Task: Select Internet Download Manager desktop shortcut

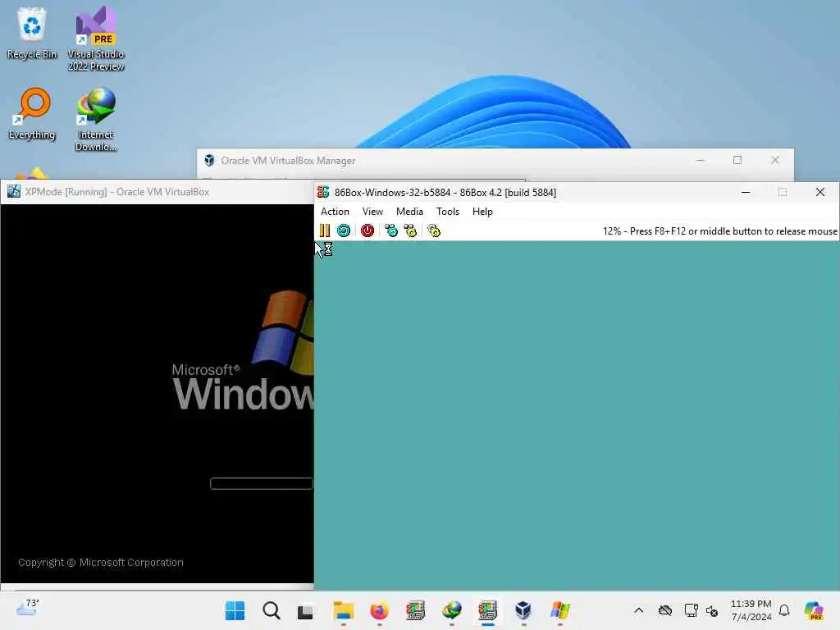Action: coord(96,120)
